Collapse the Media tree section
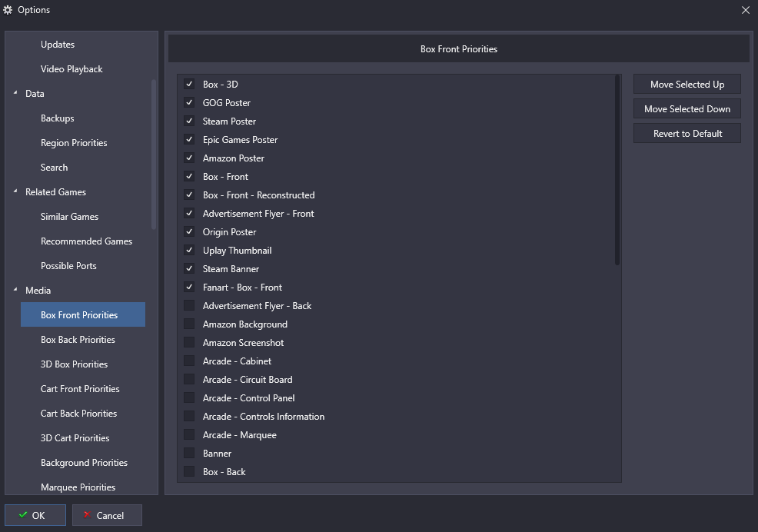Screen dimensions: 758x532 point(15,290)
